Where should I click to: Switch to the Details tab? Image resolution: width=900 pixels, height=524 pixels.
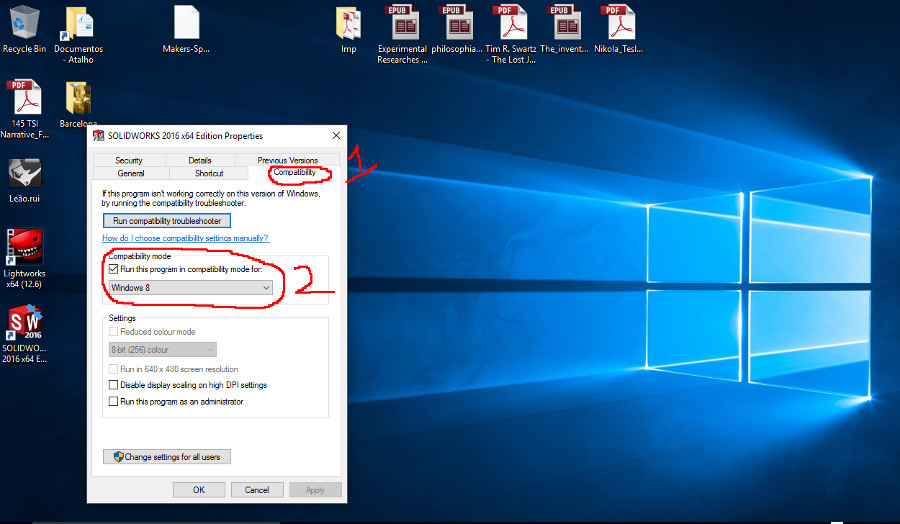[x=200, y=160]
